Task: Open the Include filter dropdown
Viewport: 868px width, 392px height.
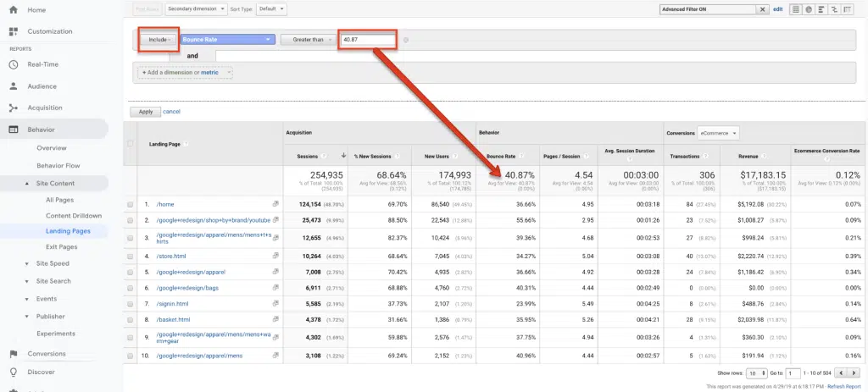Action: click(159, 40)
